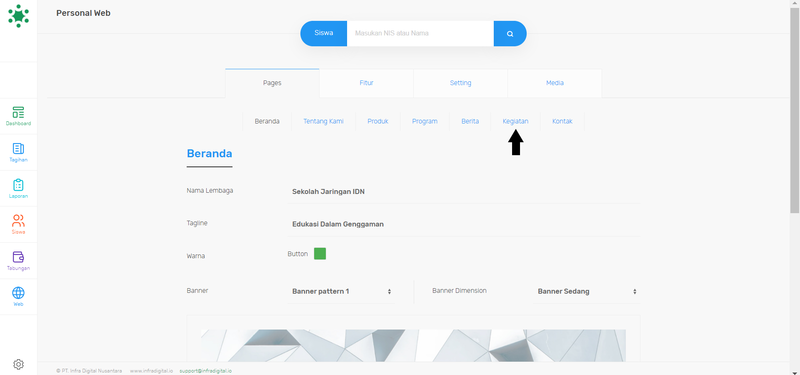Open the Web globe icon
The height and width of the screenshot is (375, 800).
click(18, 296)
